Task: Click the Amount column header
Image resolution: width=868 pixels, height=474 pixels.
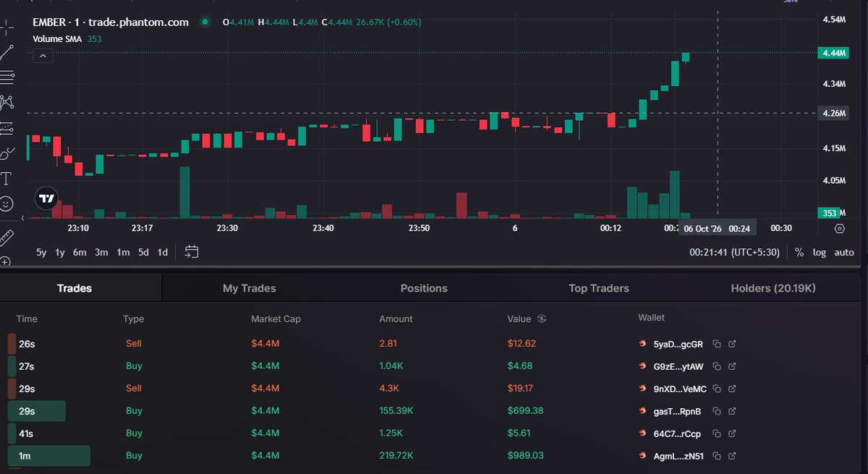Action: (396, 319)
